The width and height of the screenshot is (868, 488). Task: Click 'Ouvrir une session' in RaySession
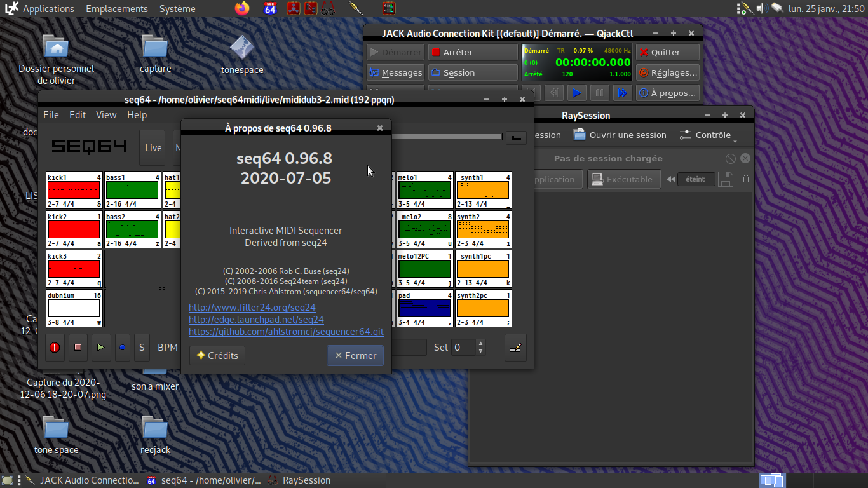[620, 135]
